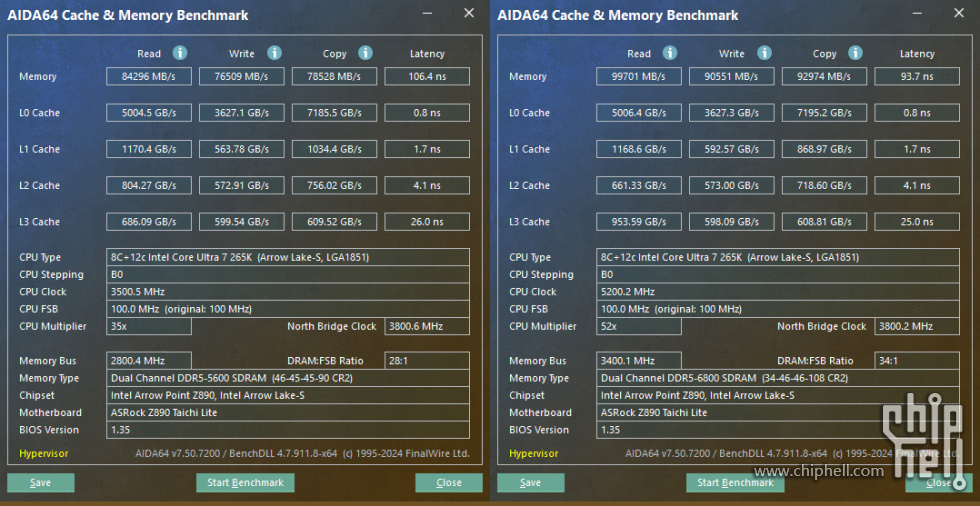Screen dimensions: 980x506
Task: Click North Bridge Clock 3800.6 MHz value
Action: point(427,326)
